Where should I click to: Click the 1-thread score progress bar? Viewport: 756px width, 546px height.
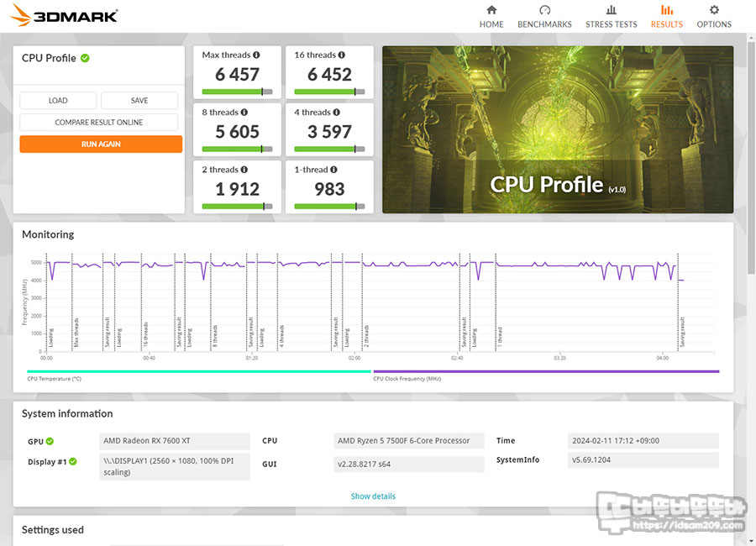tap(330, 207)
